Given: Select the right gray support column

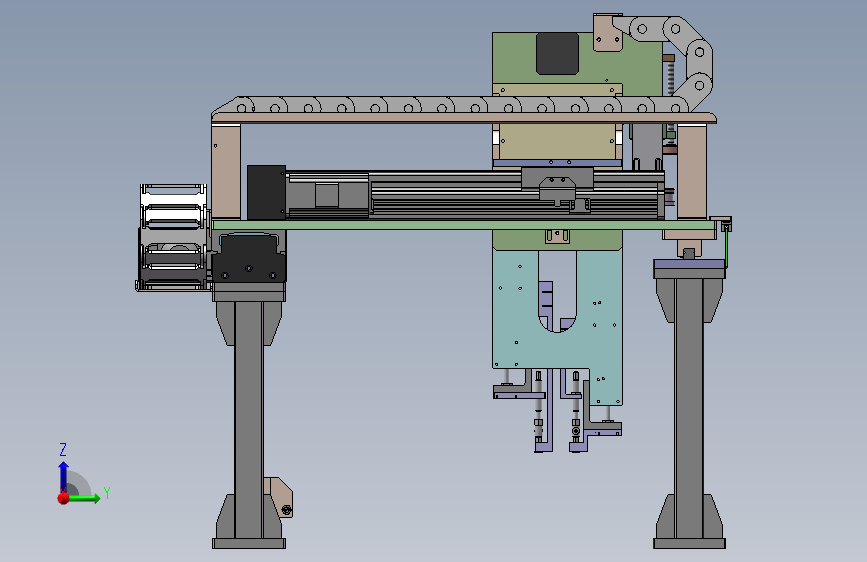Looking at the screenshot, I should 688,408.
